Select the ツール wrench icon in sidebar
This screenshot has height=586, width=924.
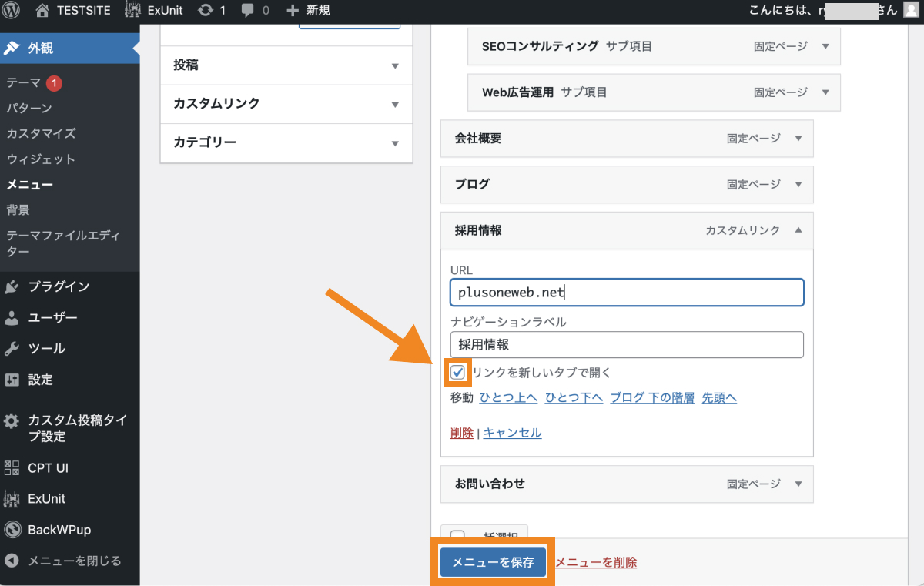pos(13,348)
